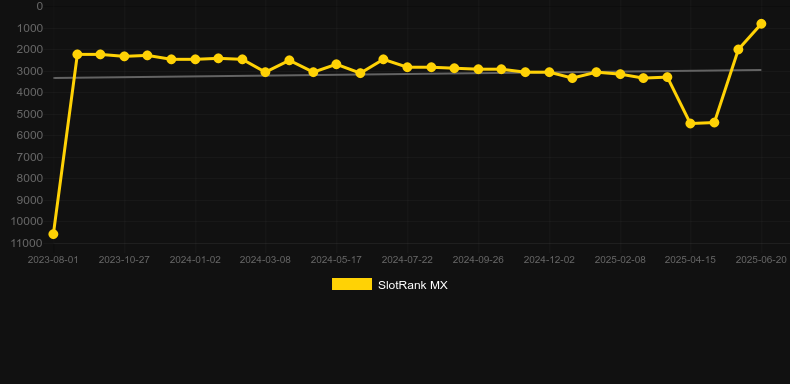Select the data point above 2024-09-26
The image size is (790, 384).
coord(478,69)
